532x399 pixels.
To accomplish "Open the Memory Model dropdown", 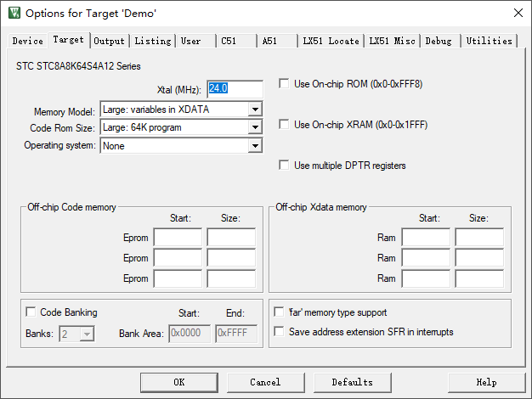I will coord(254,110).
